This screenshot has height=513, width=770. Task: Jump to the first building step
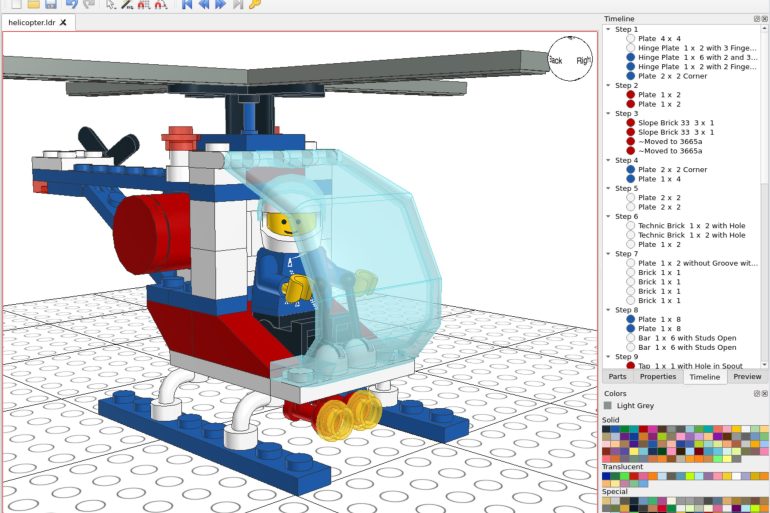[187, 4]
